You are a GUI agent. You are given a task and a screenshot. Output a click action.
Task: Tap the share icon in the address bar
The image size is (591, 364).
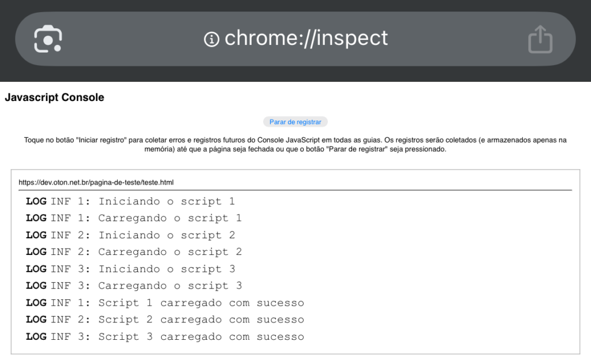coord(540,39)
